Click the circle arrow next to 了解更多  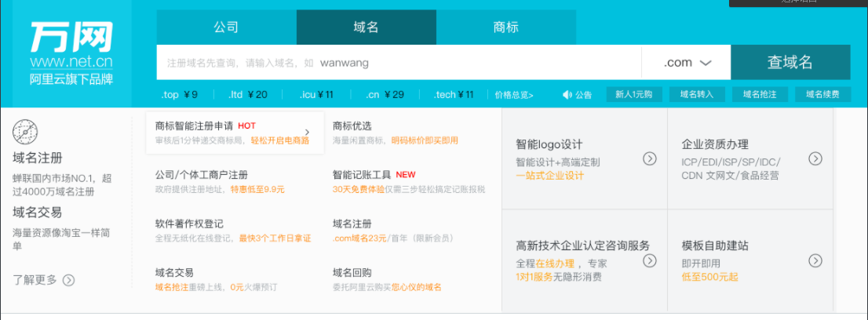coord(68,280)
